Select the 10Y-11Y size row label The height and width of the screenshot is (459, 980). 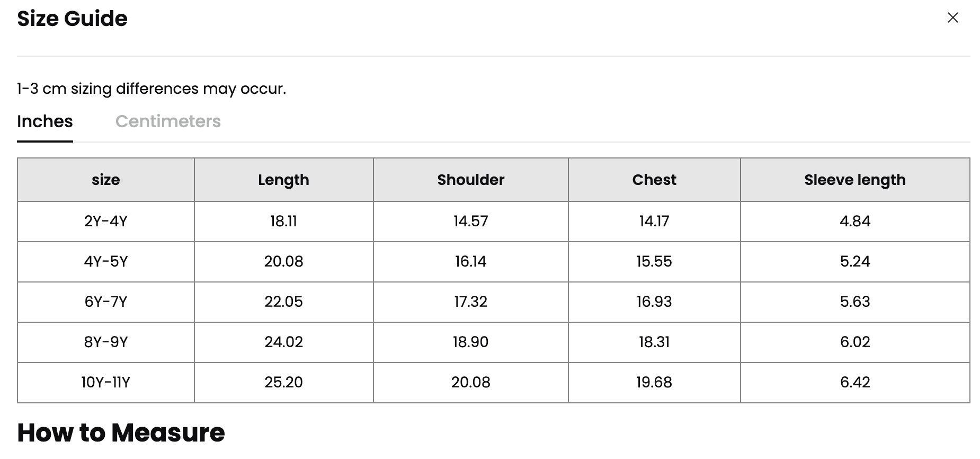tap(106, 382)
